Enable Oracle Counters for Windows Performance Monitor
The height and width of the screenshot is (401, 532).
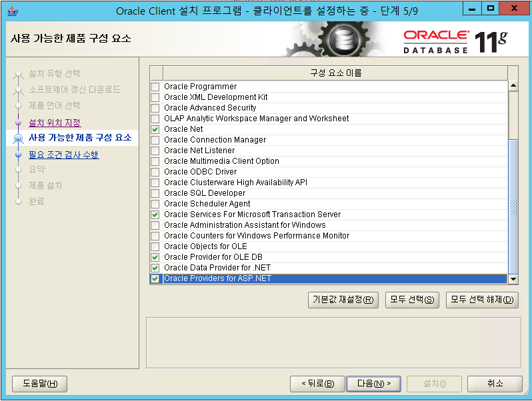click(155, 236)
